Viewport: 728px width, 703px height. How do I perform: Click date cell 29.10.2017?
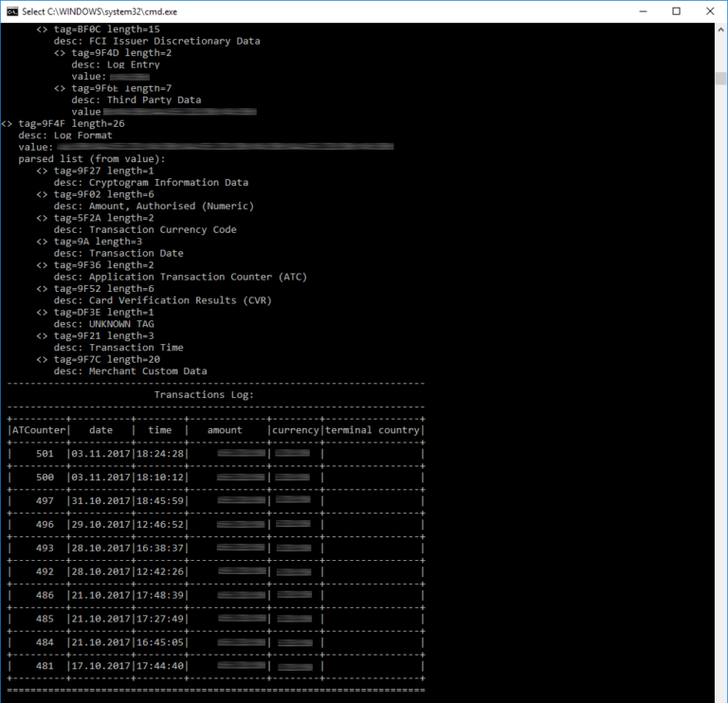pos(101,525)
